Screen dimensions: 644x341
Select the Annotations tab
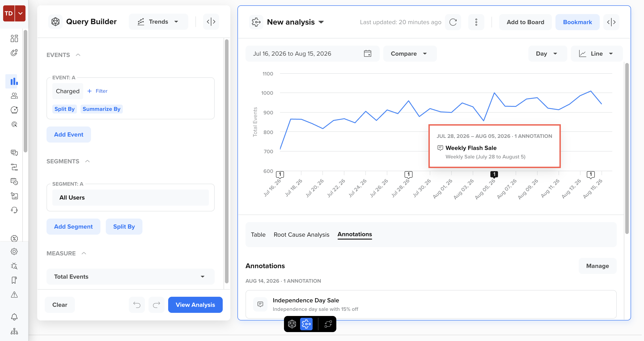click(354, 234)
